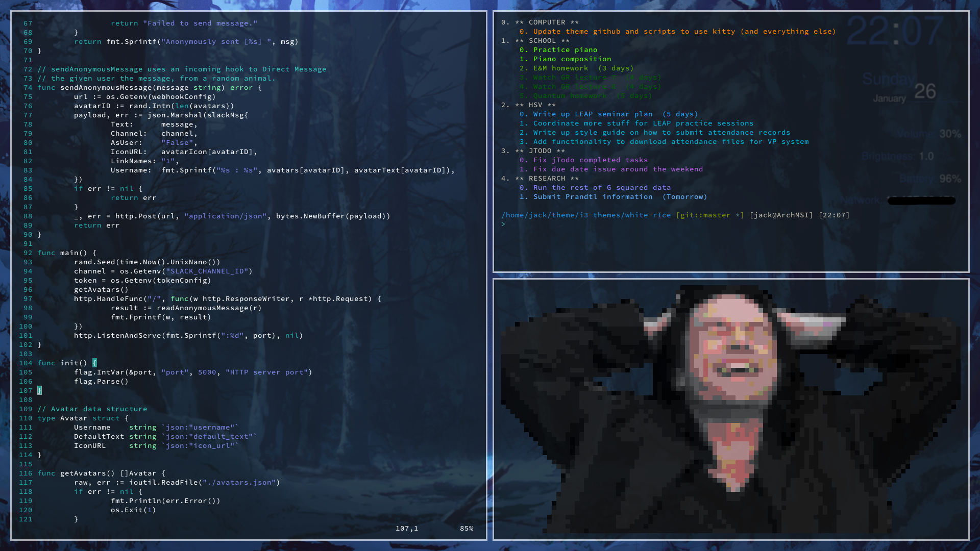Click the Brightness 1.0 indicator
Image resolution: width=980 pixels, height=551 pixels.
click(898, 157)
